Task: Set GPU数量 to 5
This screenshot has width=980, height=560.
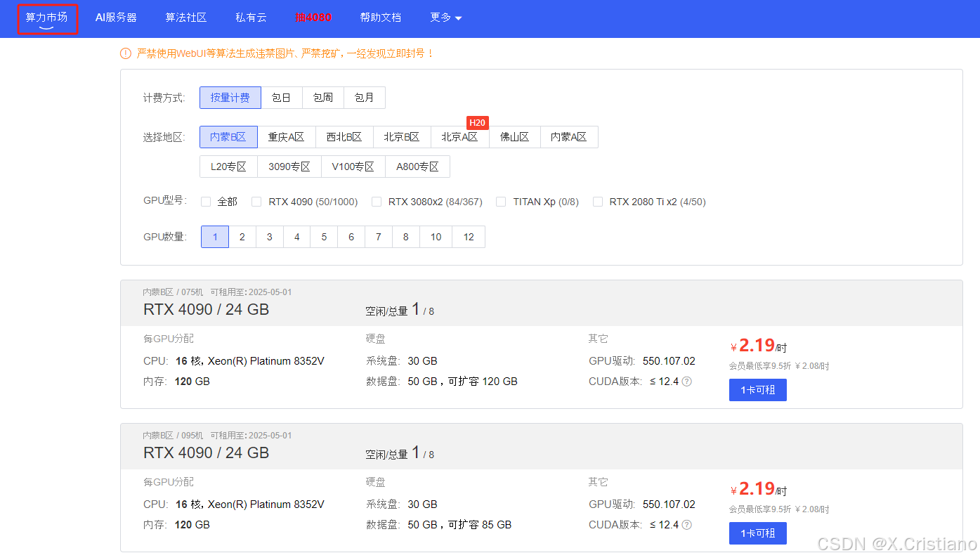Action: click(x=324, y=237)
